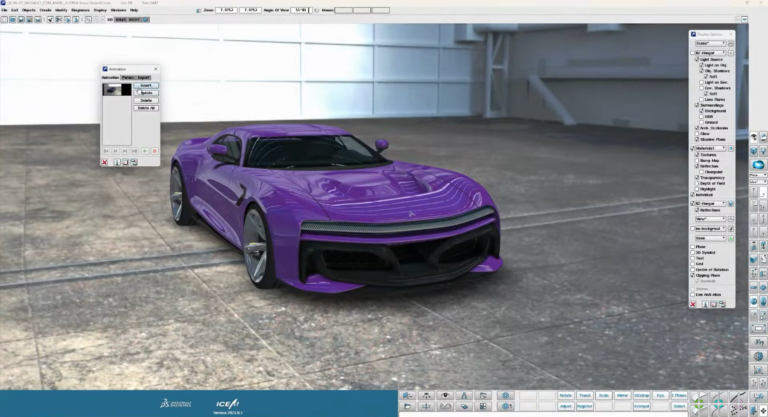Click the move arrows icon in bottom-right corner
This screenshot has height=417, width=768.
[763, 411]
